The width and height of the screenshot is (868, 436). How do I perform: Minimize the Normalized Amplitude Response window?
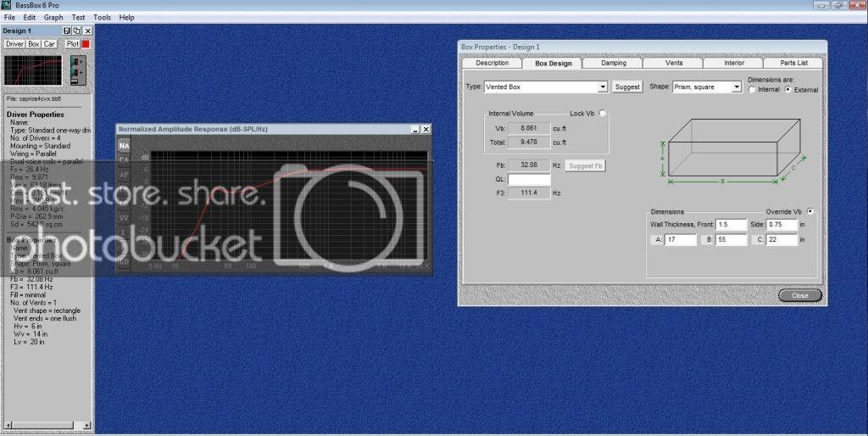click(415, 129)
